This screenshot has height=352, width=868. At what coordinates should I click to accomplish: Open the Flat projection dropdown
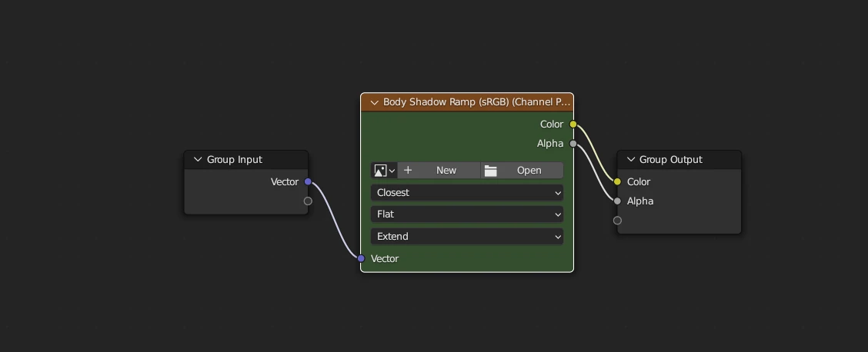point(467,214)
